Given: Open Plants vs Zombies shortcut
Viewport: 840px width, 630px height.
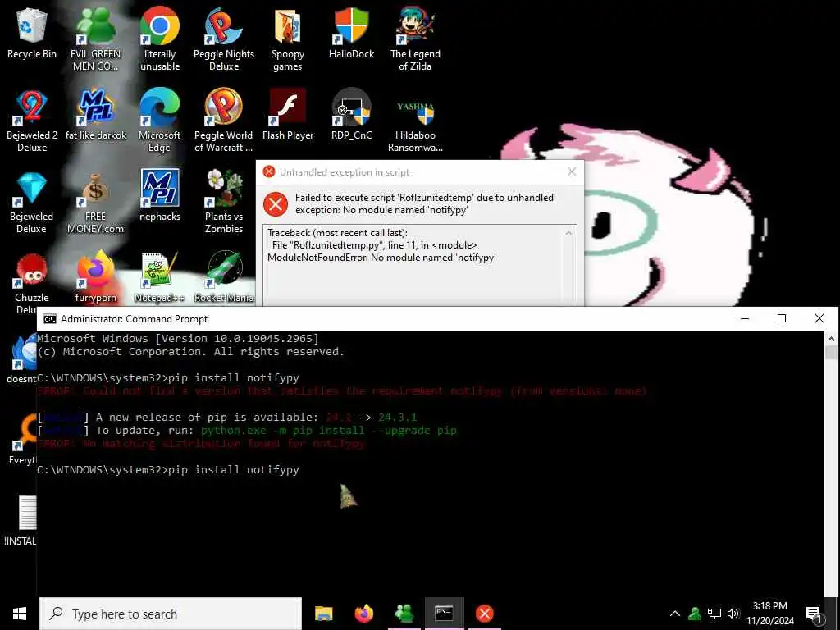Looking at the screenshot, I should (224, 202).
